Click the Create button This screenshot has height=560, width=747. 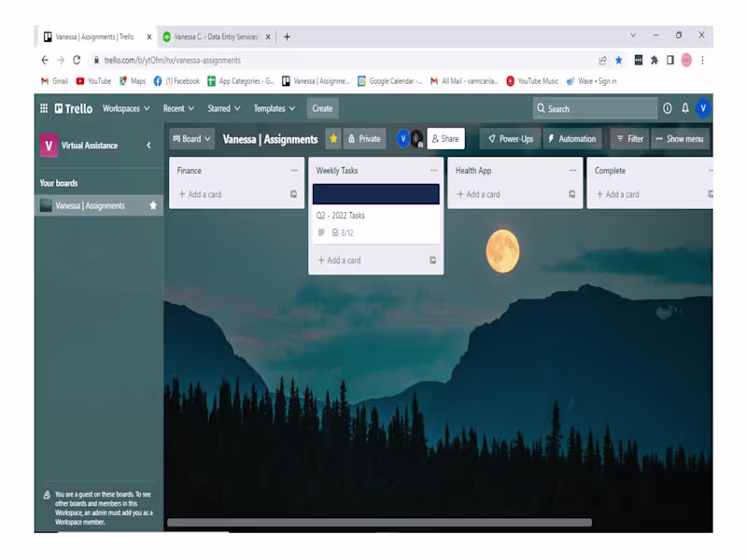pos(322,108)
